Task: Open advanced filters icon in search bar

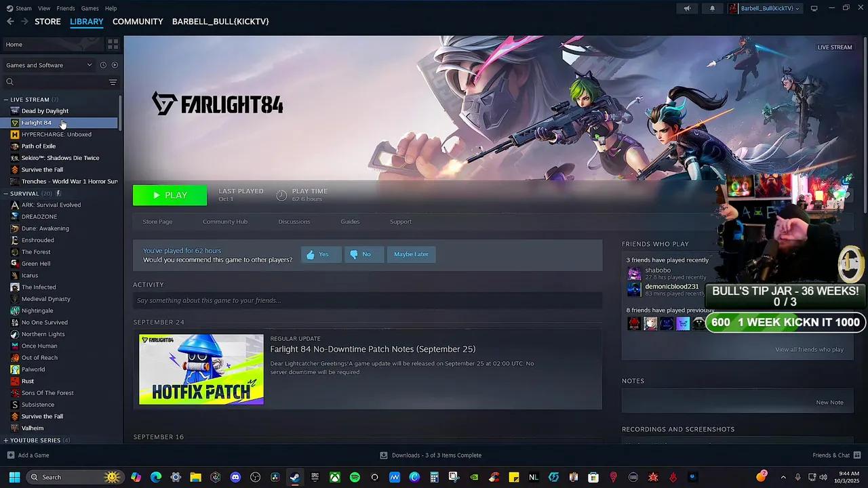Action: pos(113,82)
